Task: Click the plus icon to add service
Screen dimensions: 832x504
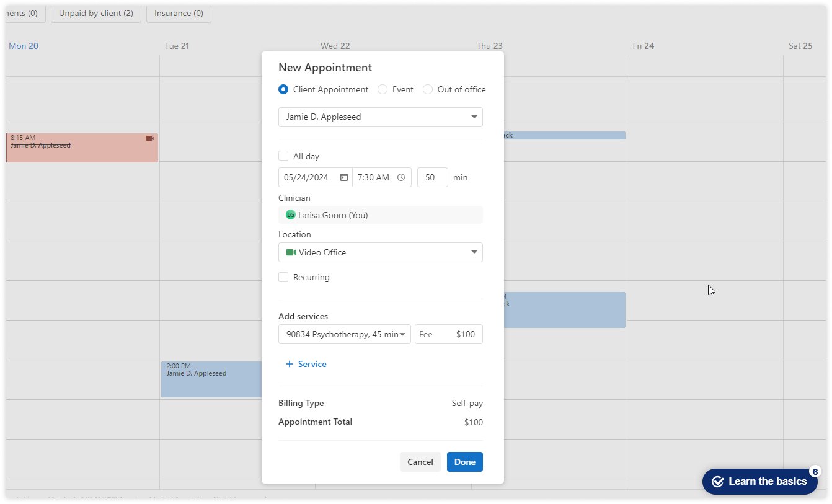Action: 289,364
